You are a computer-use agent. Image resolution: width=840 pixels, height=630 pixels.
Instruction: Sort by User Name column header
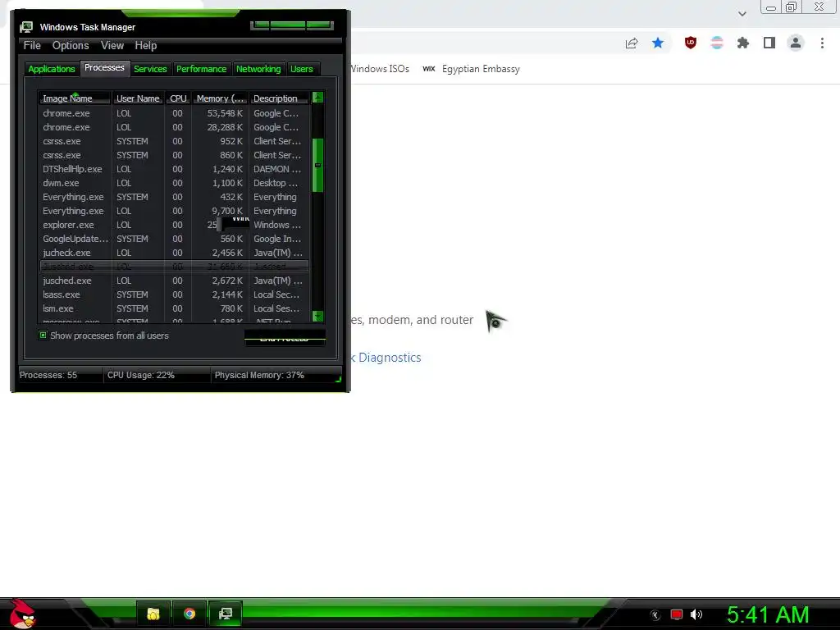click(x=138, y=98)
